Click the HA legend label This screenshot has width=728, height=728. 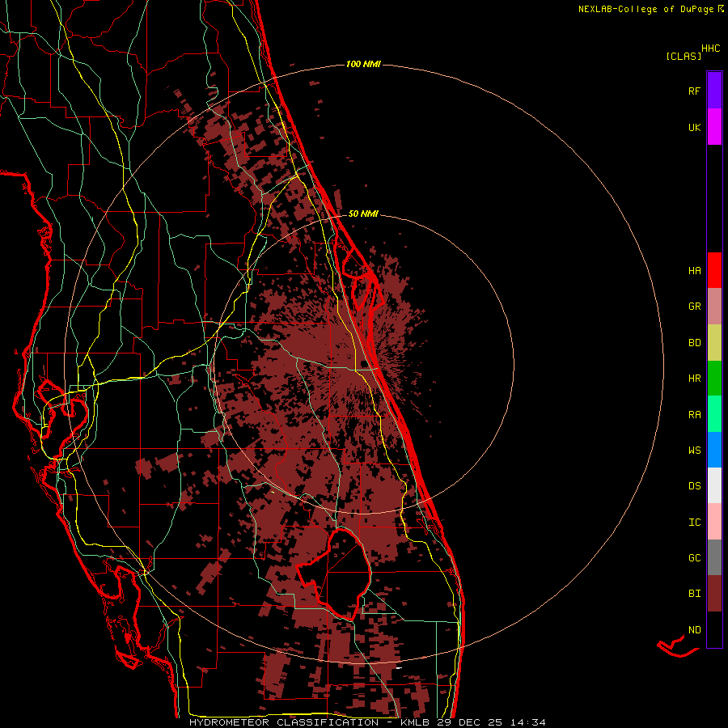694,271
